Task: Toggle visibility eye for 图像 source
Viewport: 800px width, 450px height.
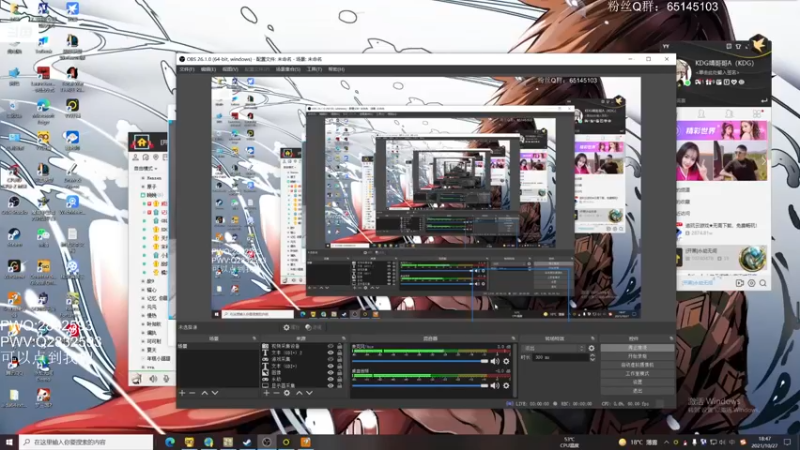Action: click(x=331, y=373)
